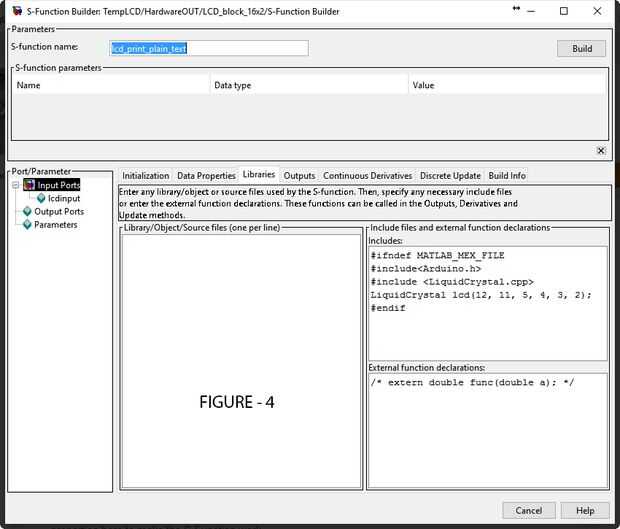Select the Libraries tab
The height and width of the screenshot is (529, 620).
pyautogui.click(x=259, y=174)
